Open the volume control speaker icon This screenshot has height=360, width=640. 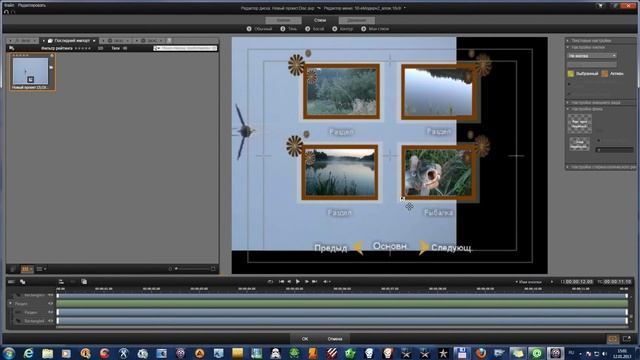pyautogui.click(x=325, y=281)
